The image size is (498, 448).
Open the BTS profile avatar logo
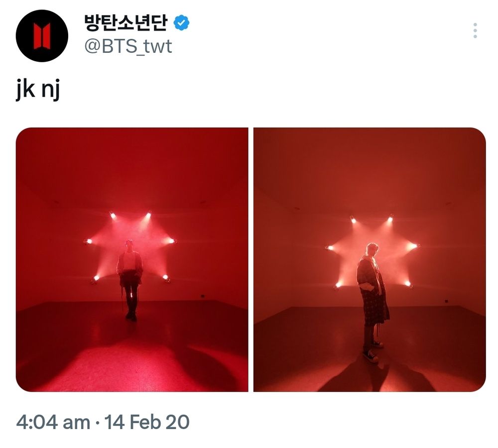(x=42, y=36)
